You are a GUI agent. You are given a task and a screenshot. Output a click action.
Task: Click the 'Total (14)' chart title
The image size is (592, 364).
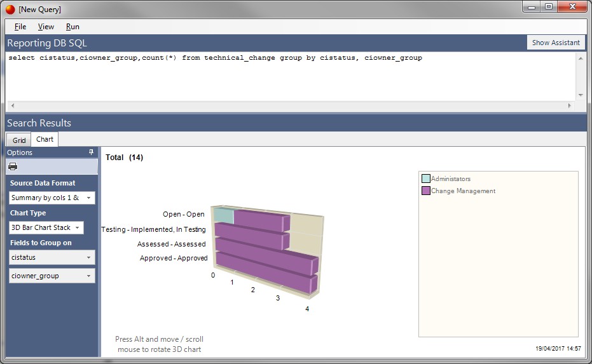[124, 158]
